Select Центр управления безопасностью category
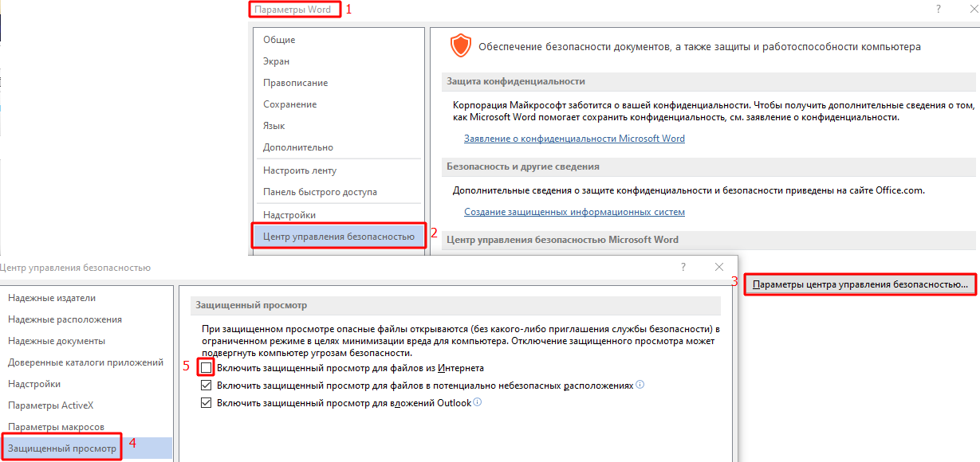This screenshot has height=462, width=980. pyautogui.click(x=339, y=237)
